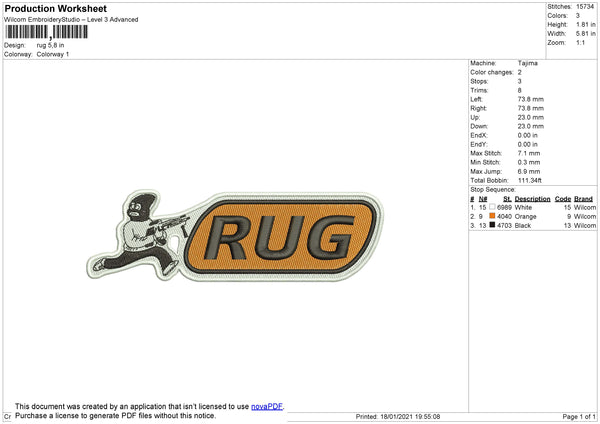
Task: Click the 'White' description in stop row 1
Action: click(523, 207)
